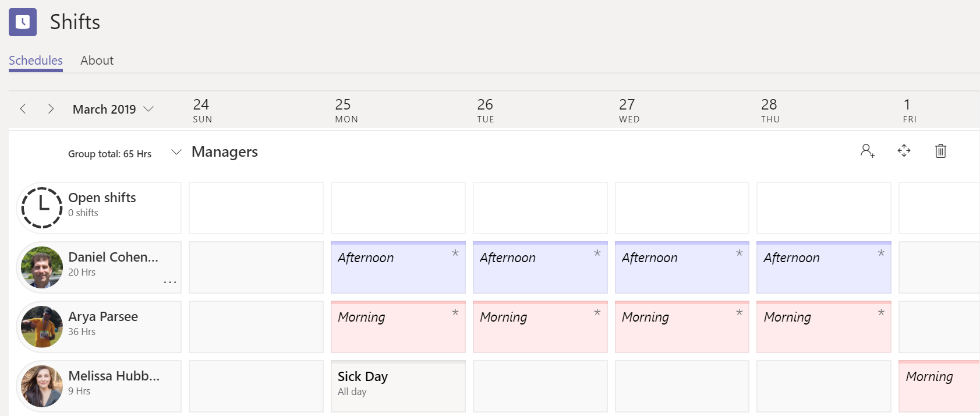Click the add member icon for Managers

[868, 151]
